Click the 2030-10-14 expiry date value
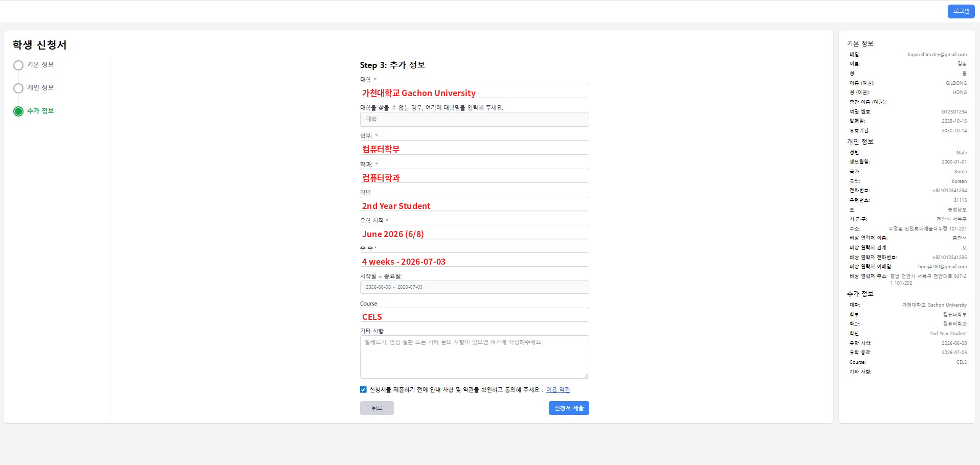Viewport: 980px width, 465px height. [x=954, y=131]
